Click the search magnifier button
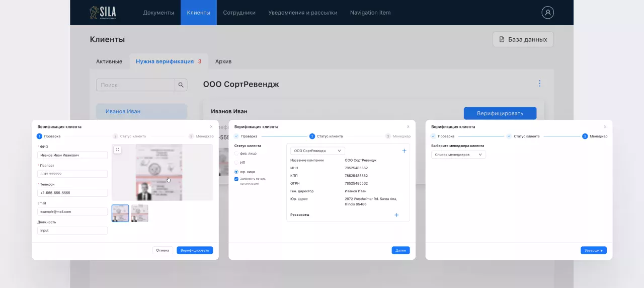 [181, 85]
